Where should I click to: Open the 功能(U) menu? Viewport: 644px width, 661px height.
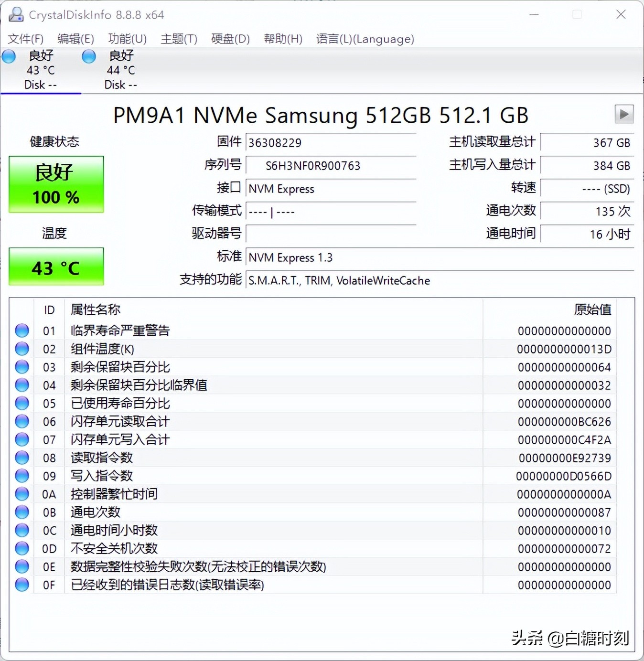click(x=127, y=39)
